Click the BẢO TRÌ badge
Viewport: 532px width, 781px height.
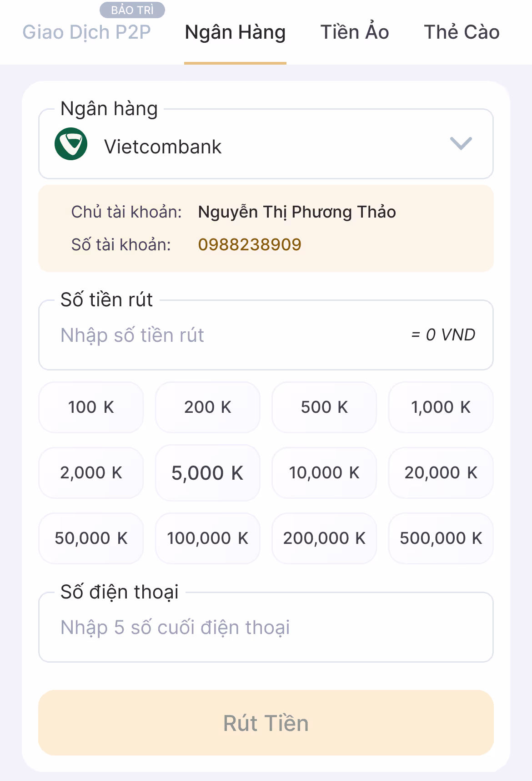point(132,10)
